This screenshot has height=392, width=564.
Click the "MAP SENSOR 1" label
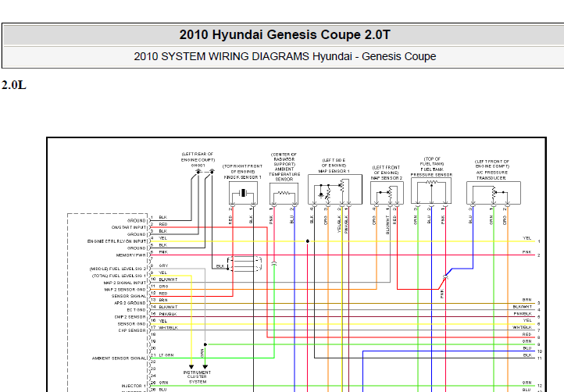click(334, 171)
